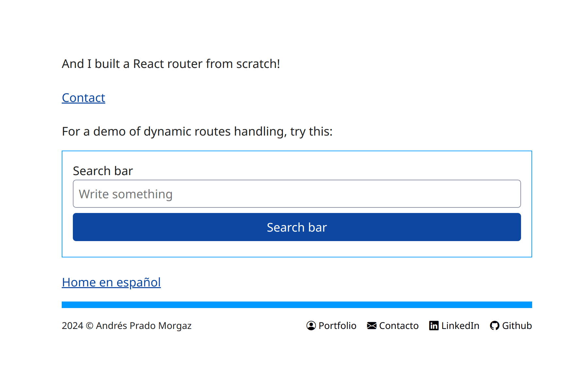The width and height of the screenshot is (588, 392).
Task: Click the Github octocat icon
Action: tap(495, 326)
